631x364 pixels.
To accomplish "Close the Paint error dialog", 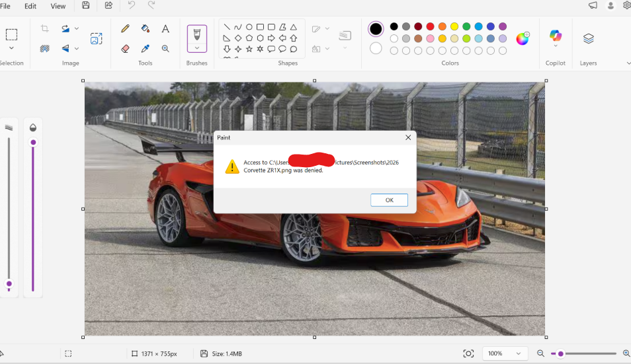I will [408, 137].
